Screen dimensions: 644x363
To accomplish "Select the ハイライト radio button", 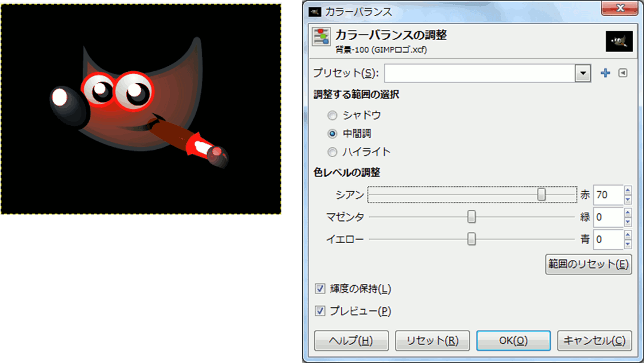I will click(333, 152).
